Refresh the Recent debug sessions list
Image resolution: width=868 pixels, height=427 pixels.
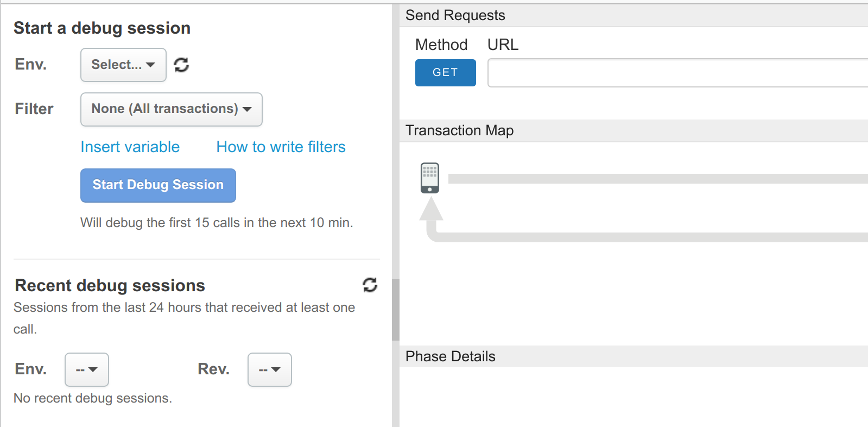370,285
